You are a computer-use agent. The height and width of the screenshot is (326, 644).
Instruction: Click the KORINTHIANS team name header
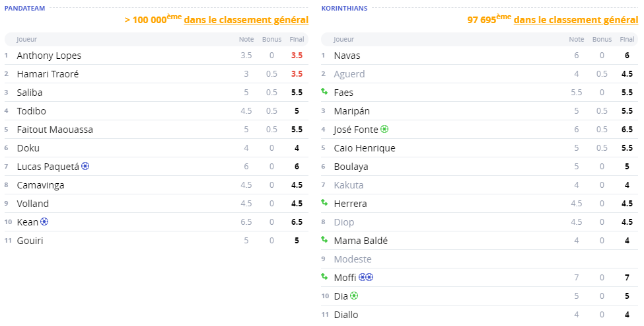click(x=344, y=8)
